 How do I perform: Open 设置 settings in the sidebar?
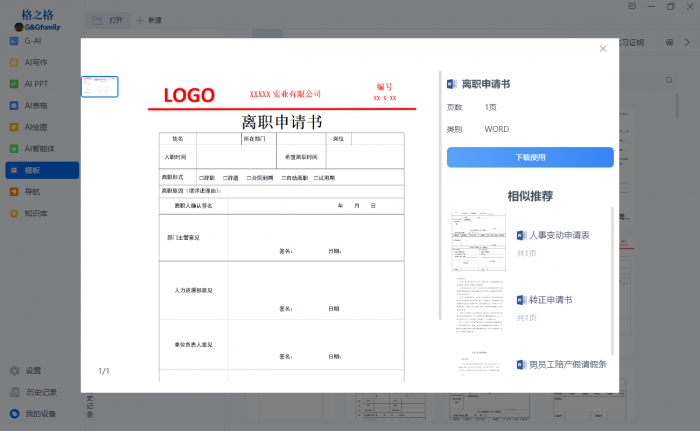15,370
